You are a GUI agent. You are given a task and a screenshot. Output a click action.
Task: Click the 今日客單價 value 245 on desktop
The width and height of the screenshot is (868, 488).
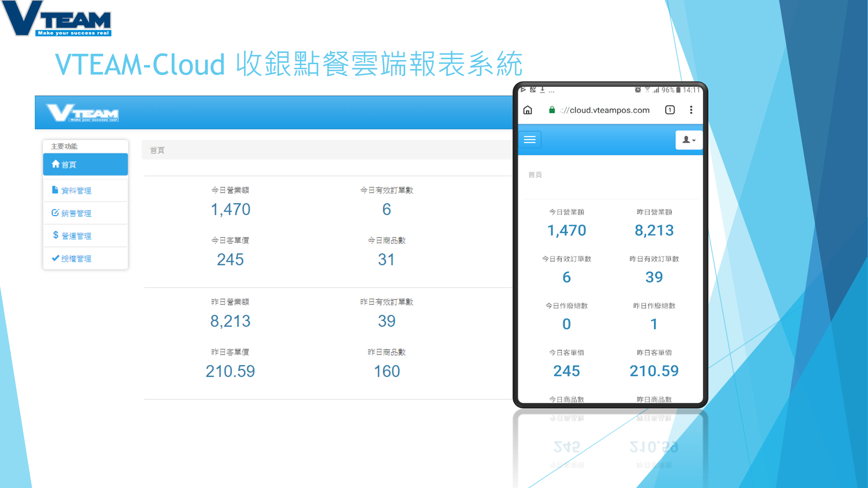tap(230, 259)
